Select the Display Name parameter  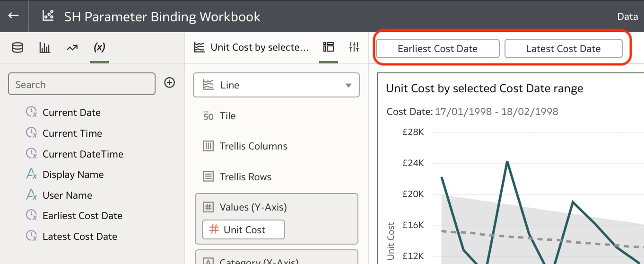73,175
